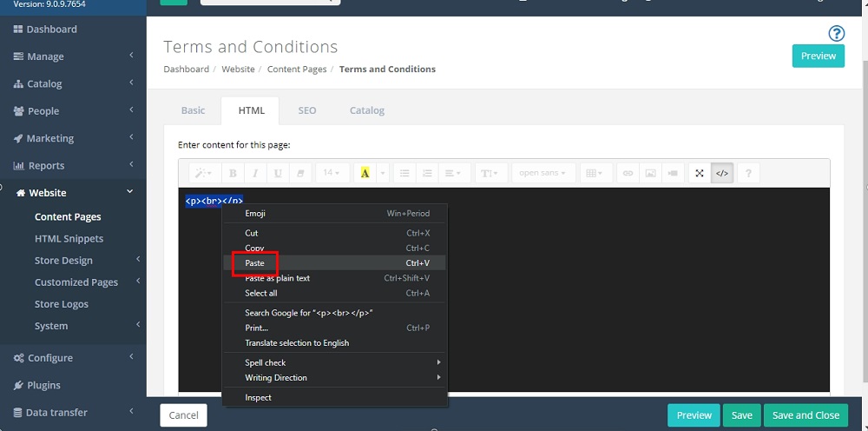Expand the Manage sidebar menu
The height and width of the screenshot is (431, 868).
coord(73,56)
